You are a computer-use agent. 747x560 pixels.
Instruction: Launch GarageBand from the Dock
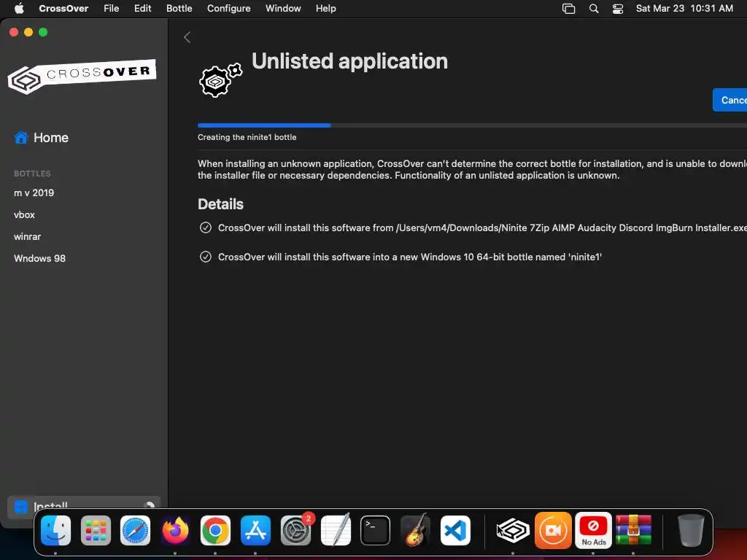[x=415, y=531]
